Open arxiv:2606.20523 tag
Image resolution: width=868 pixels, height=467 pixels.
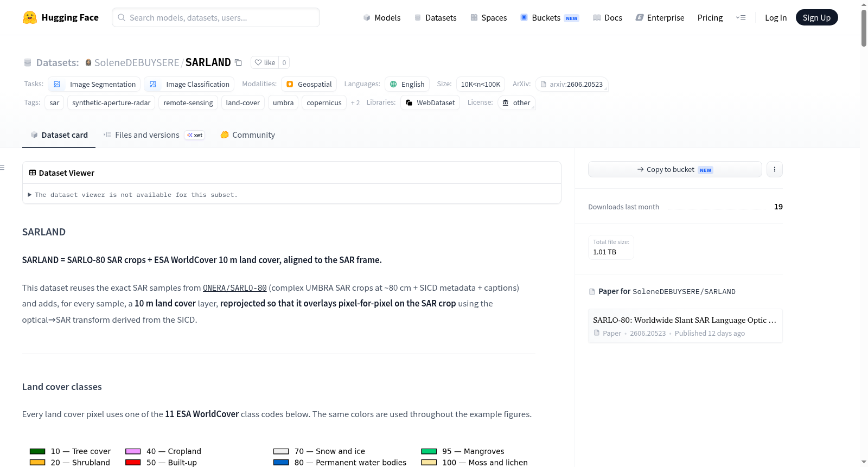pos(571,84)
